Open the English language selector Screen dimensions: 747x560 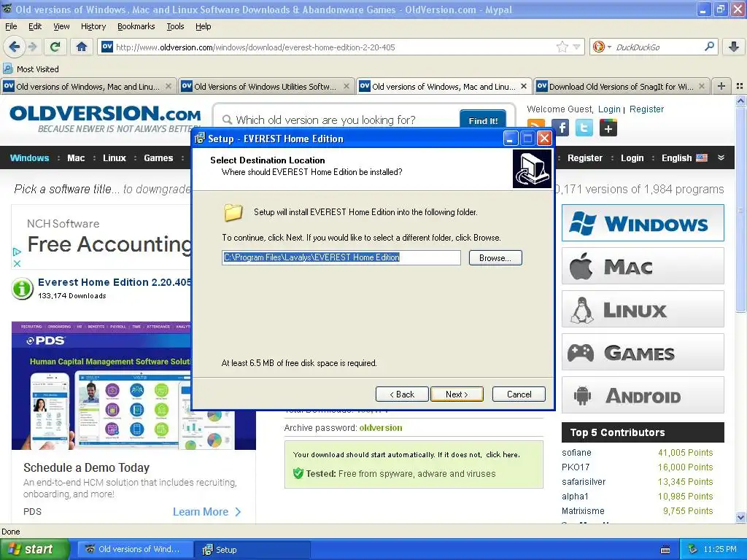(x=684, y=158)
